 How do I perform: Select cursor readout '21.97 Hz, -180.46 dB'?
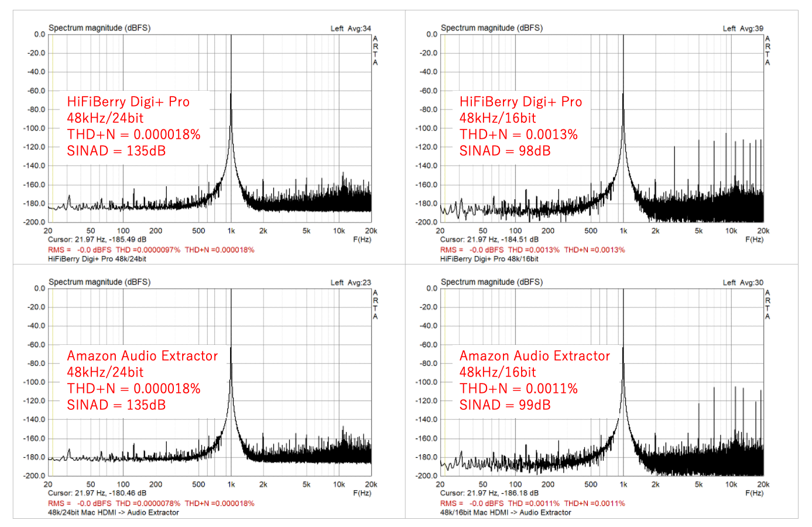point(111,493)
